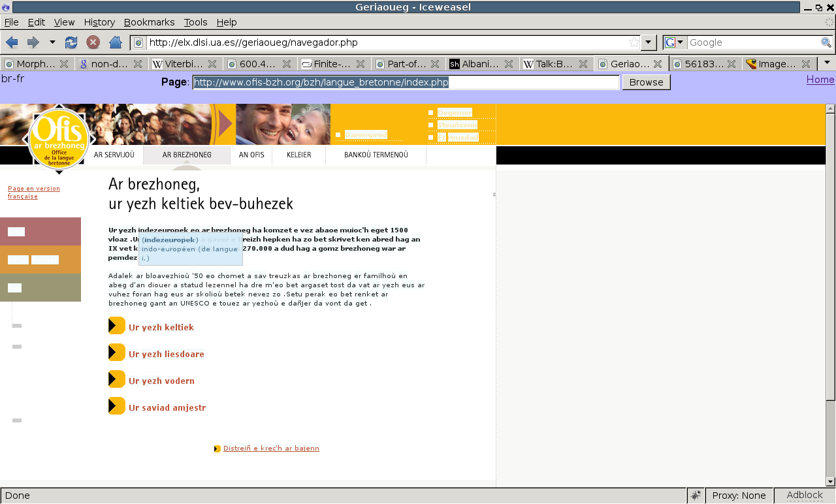
Task: Click the browser Back arrow button
Action: coord(12,42)
